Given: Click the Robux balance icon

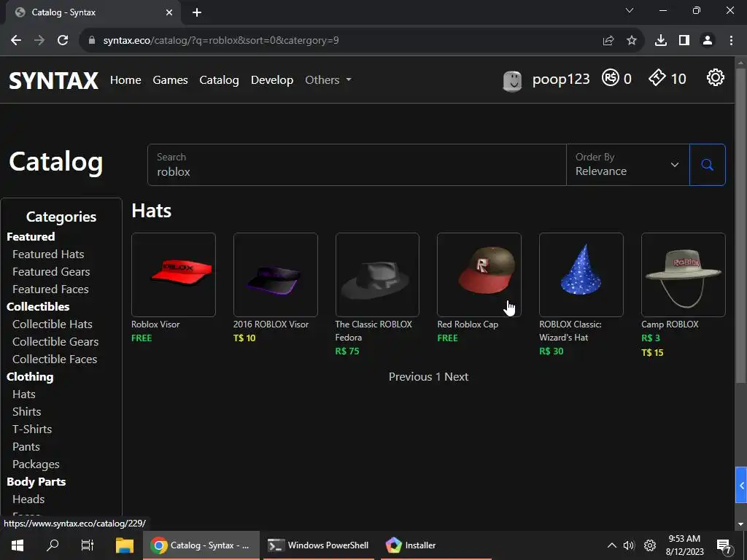Looking at the screenshot, I should point(610,77).
